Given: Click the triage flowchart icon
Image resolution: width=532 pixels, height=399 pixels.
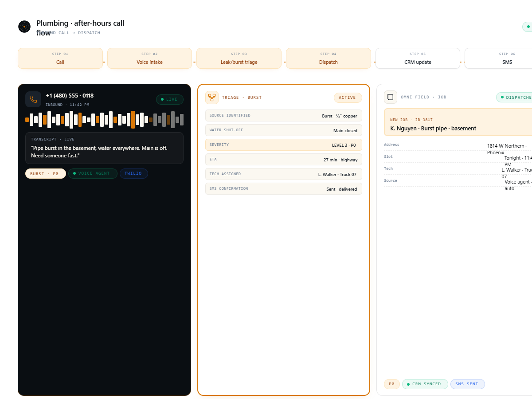Looking at the screenshot, I should (212, 98).
